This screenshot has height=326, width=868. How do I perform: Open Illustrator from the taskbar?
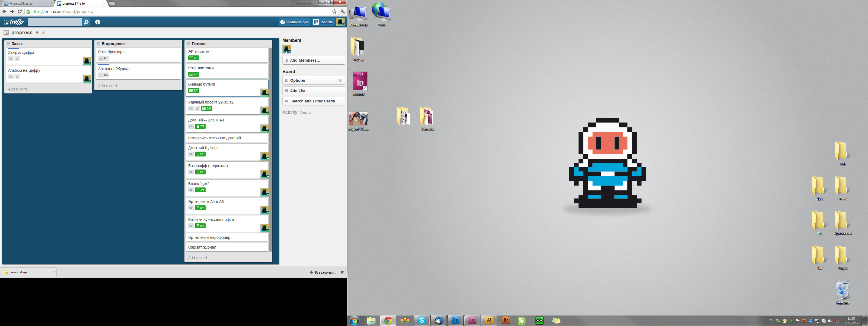(x=489, y=320)
